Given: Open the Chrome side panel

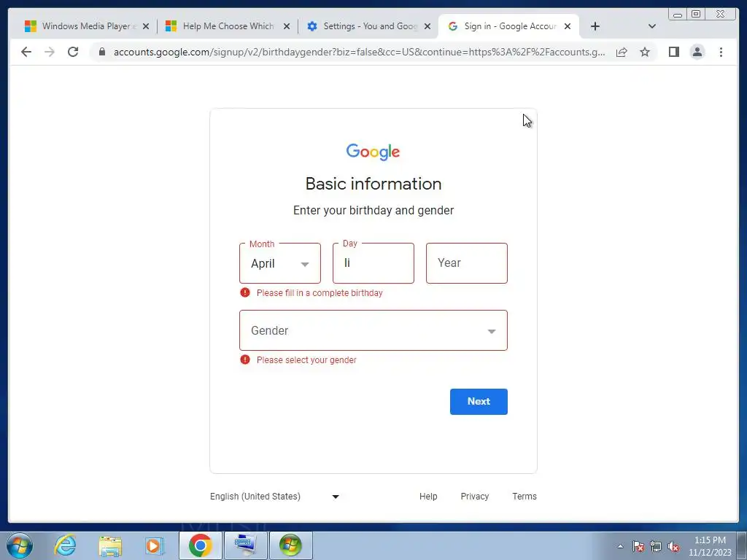Looking at the screenshot, I should [673, 52].
